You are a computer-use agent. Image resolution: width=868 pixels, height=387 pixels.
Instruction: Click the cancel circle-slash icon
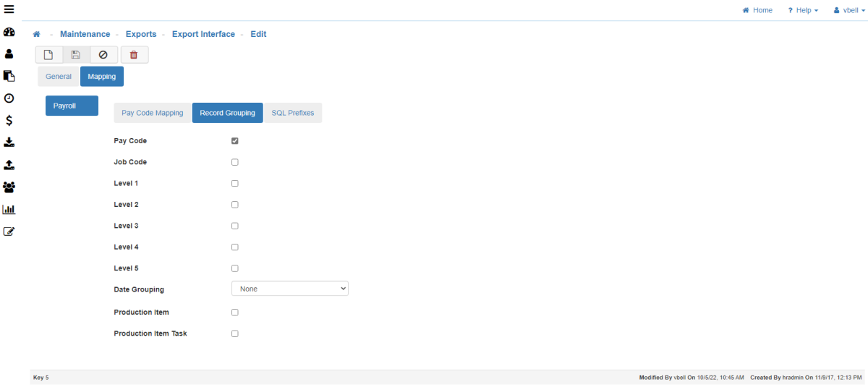(103, 55)
